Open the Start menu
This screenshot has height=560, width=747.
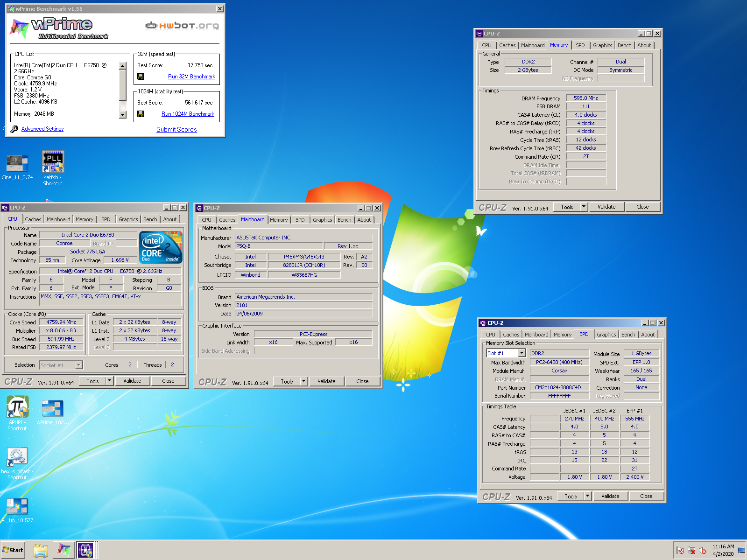13,550
